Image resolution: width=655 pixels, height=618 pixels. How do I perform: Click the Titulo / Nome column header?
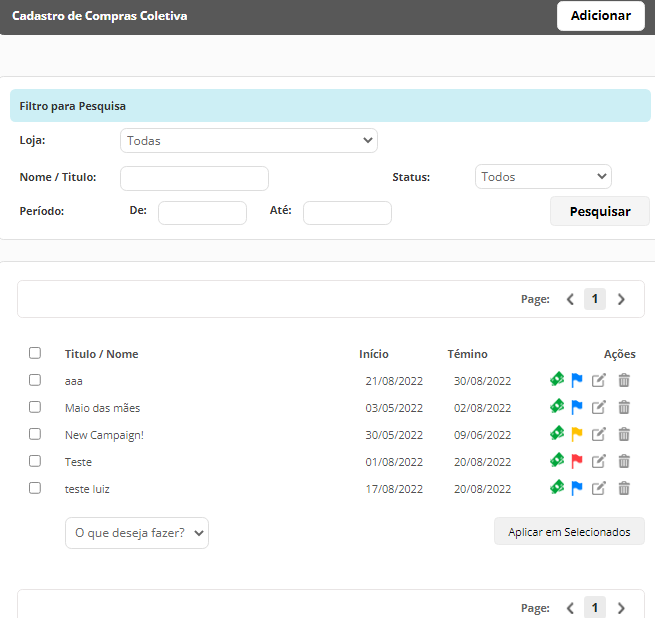[x=102, y=354]
